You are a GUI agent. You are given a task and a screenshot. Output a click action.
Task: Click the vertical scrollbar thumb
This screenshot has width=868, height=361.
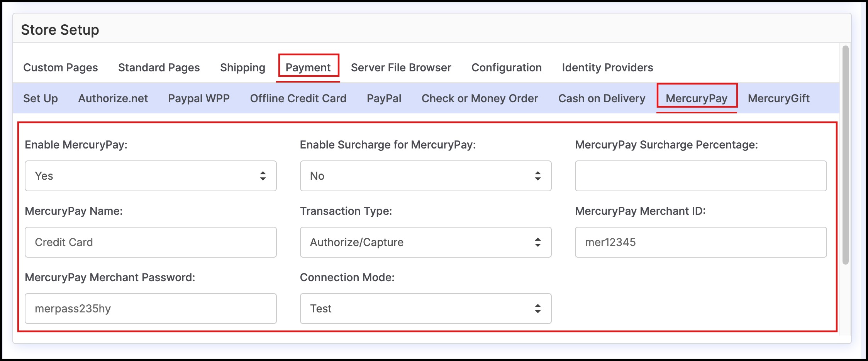tap(845, 155)
